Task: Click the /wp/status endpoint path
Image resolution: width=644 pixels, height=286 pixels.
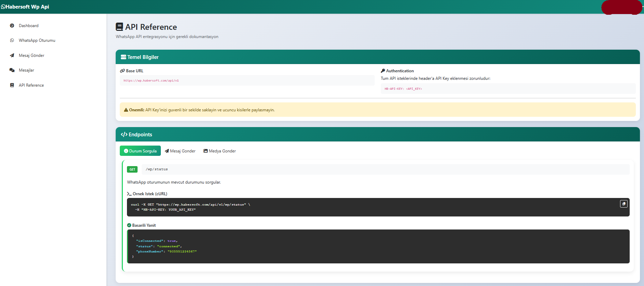Action: pos(157,169)
